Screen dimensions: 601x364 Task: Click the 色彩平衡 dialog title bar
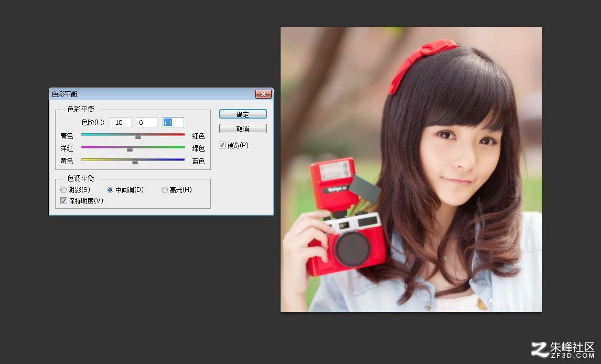click(161, 94)
